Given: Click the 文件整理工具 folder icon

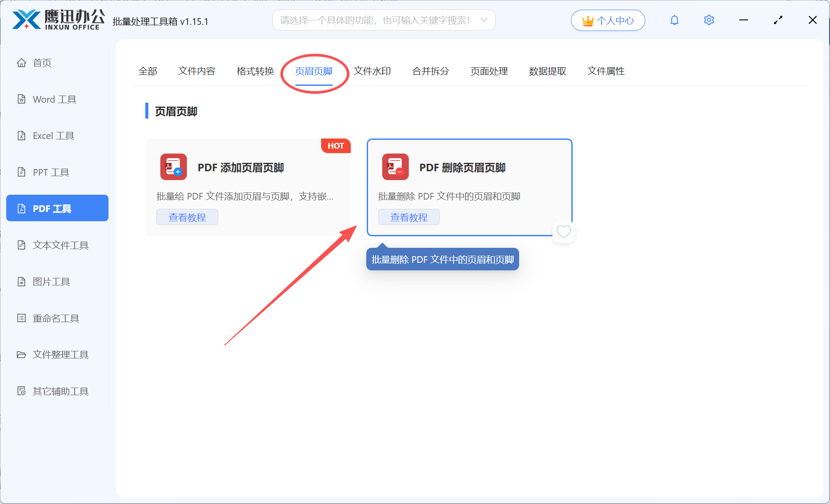Looking at the screenshot, I should pyautogui.click(x=21, y=354).
